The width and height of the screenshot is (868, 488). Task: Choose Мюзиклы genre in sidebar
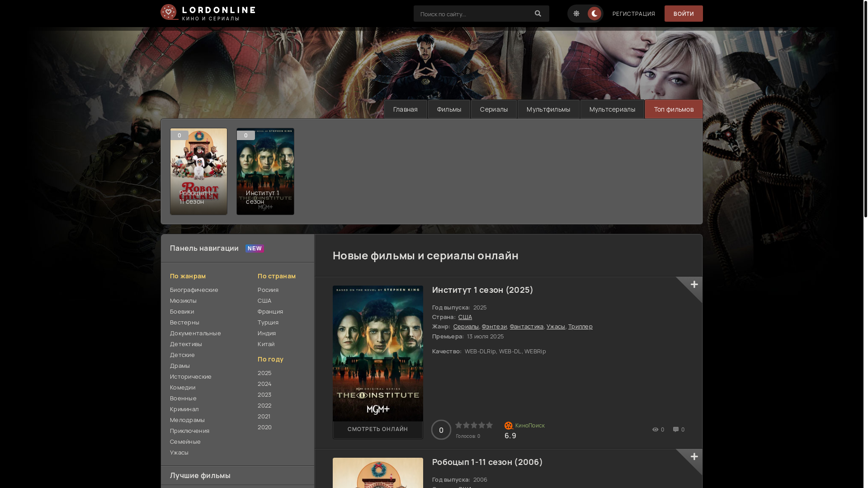[183, 300]
